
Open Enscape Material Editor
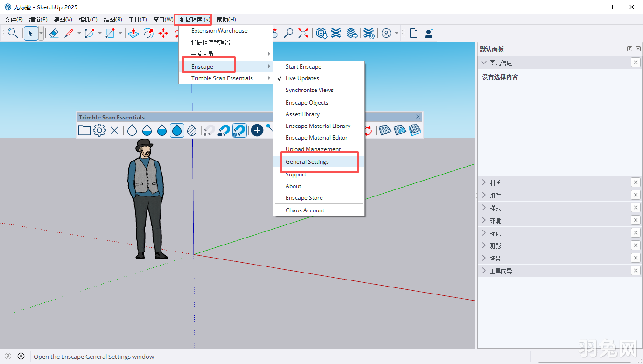(x=316, y=138)
